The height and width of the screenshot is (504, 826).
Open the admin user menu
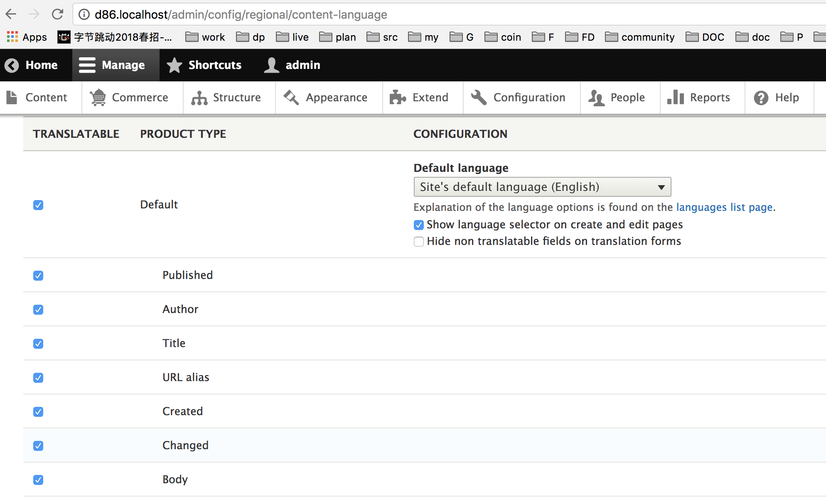292,65
